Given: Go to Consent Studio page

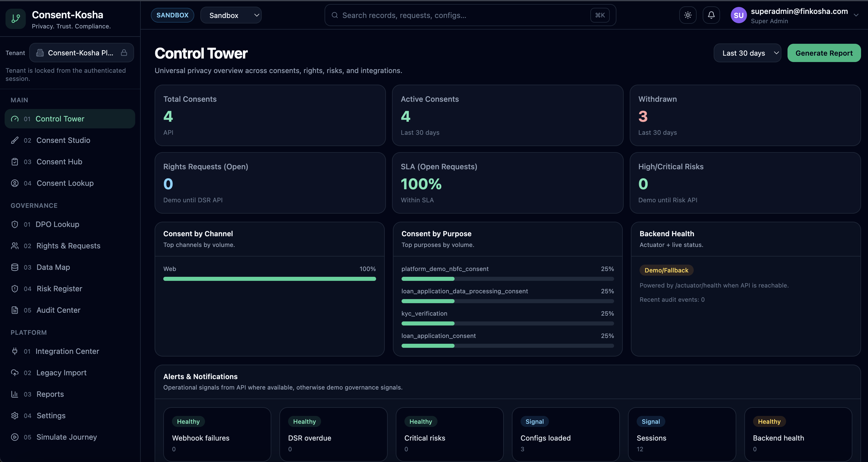Looking at the screenshot, I should (x=70, y=140).
